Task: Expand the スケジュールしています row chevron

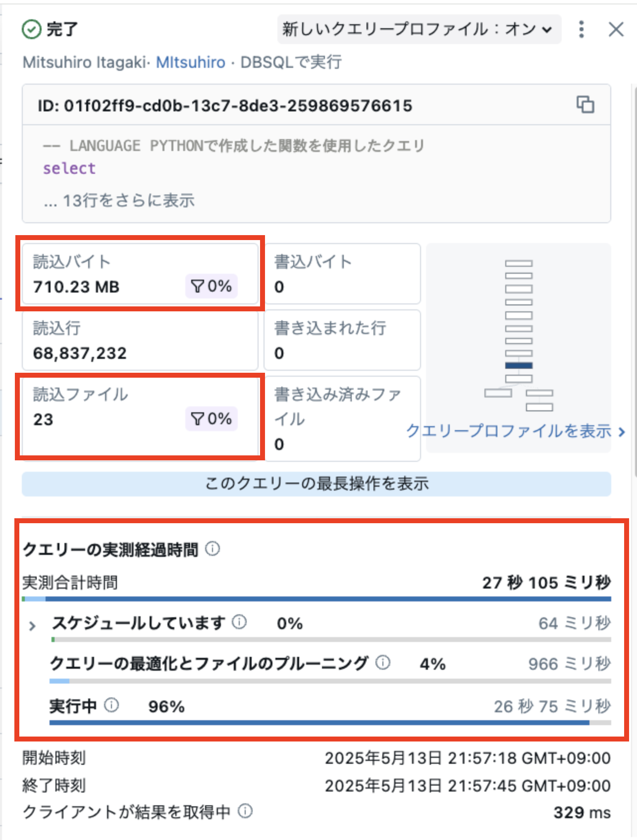Action: pos(33,626)
